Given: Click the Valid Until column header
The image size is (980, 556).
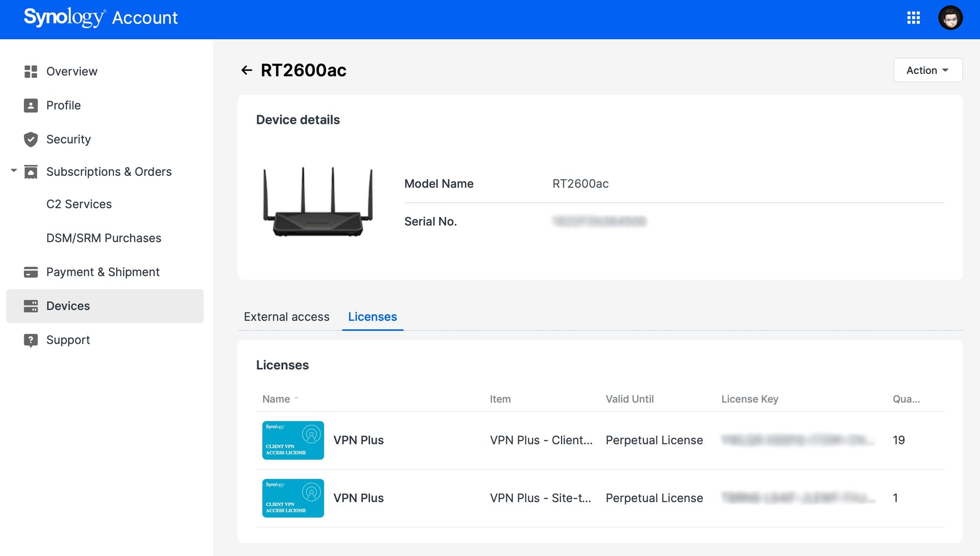Looking at the screenshot, I should click(630, 399).
